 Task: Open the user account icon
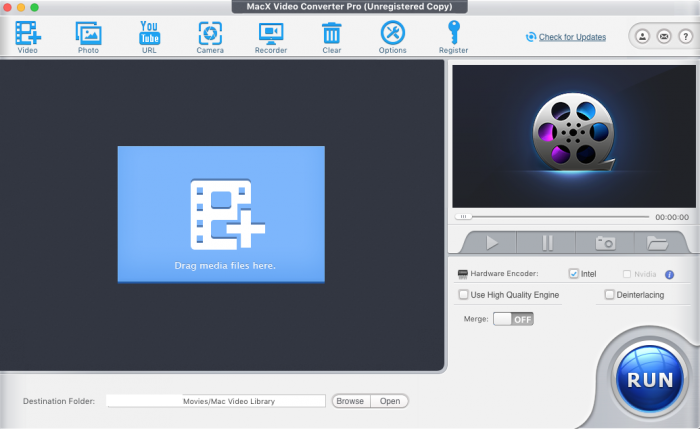[x=642, y=36]
